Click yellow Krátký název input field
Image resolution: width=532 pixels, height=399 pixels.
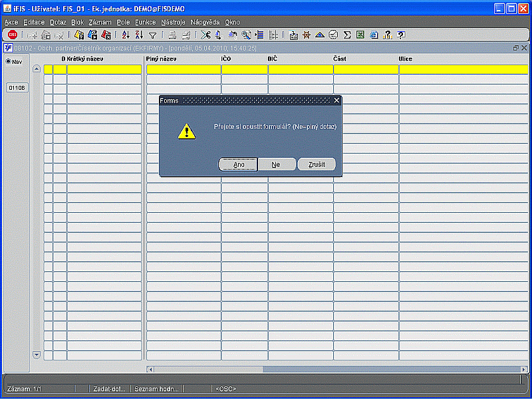104,69
